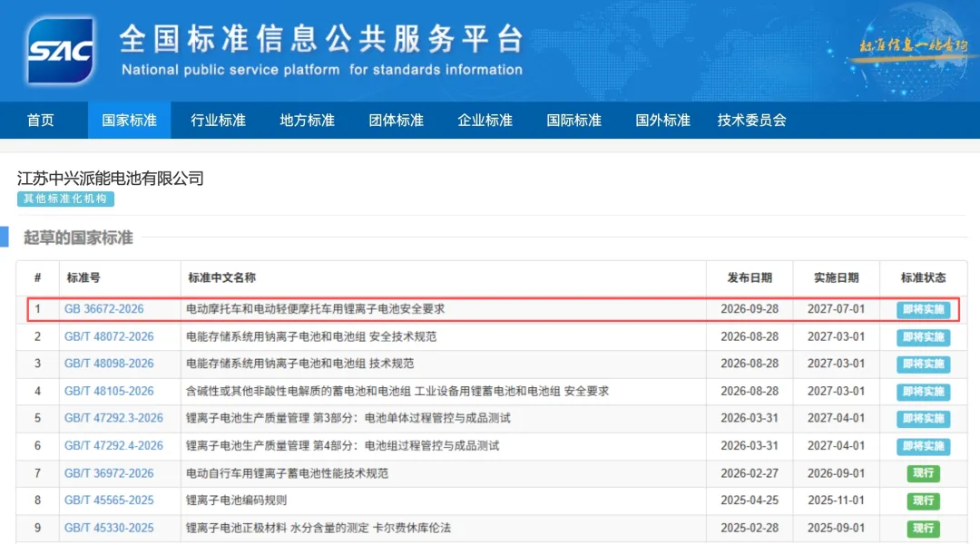Click the 发布日期 column header
The image size is (980, 544).
tap(750, 278)
